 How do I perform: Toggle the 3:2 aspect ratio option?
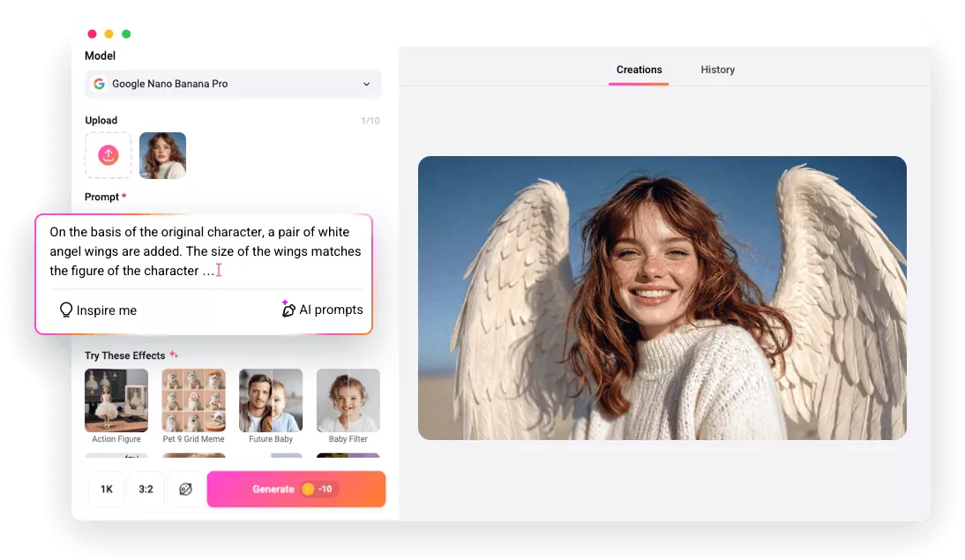146,489
